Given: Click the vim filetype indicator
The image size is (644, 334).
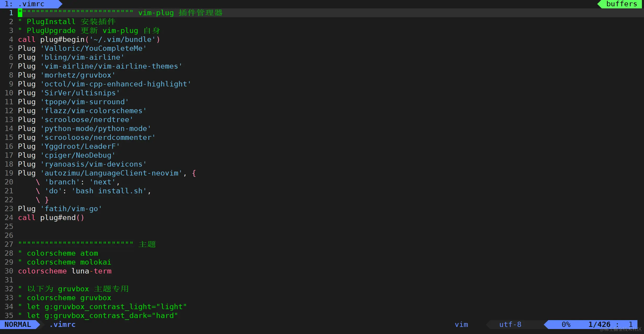Looking at the screenshot, I should click(x=461, y=325).
